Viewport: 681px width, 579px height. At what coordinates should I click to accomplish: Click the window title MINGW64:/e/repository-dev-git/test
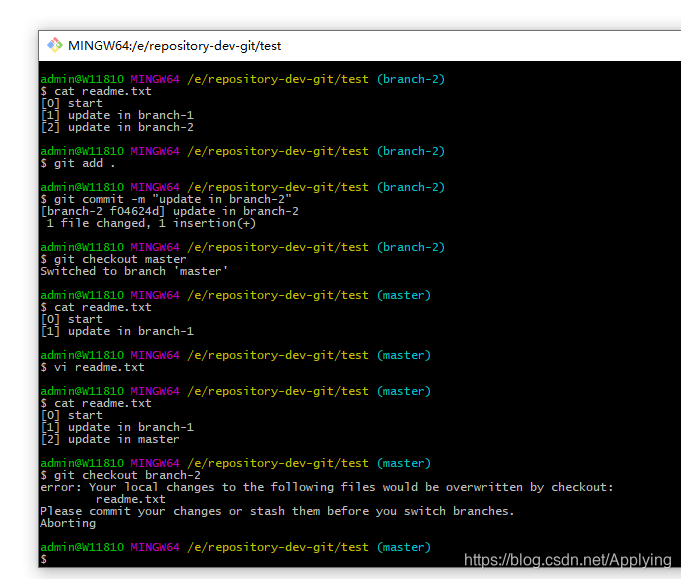(x=175, y=46)
